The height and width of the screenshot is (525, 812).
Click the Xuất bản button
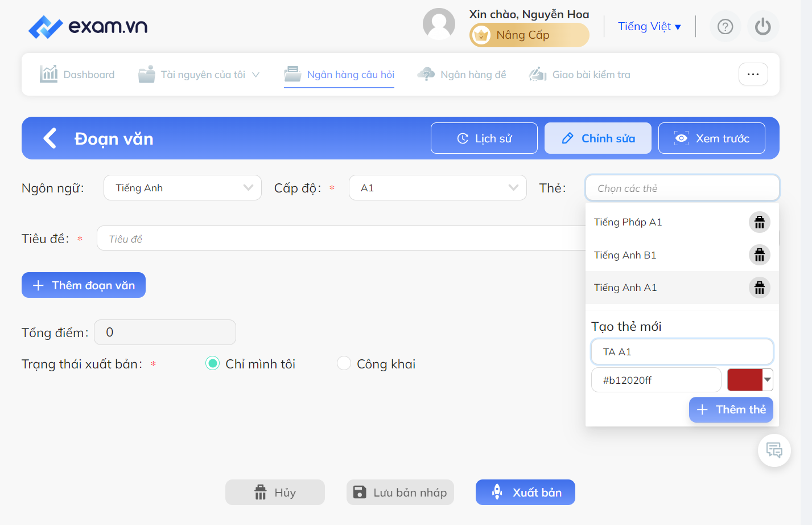point(525,493)
